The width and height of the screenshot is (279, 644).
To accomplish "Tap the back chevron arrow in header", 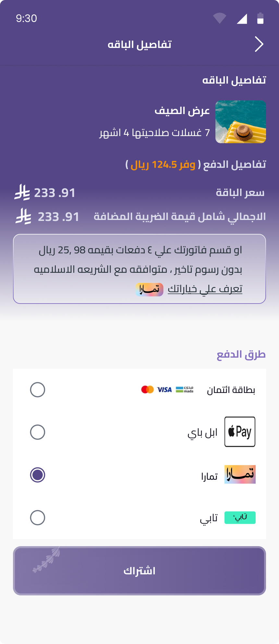I will (259, 44).
